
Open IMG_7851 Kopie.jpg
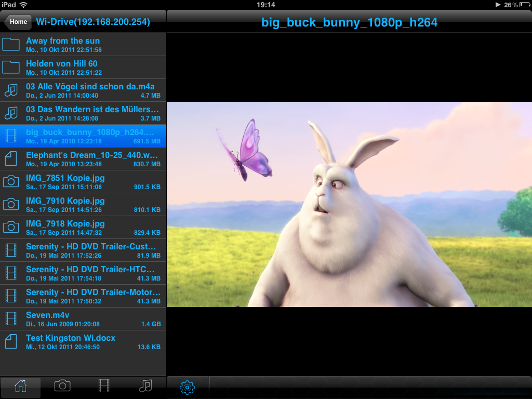[x=83, y=181]
